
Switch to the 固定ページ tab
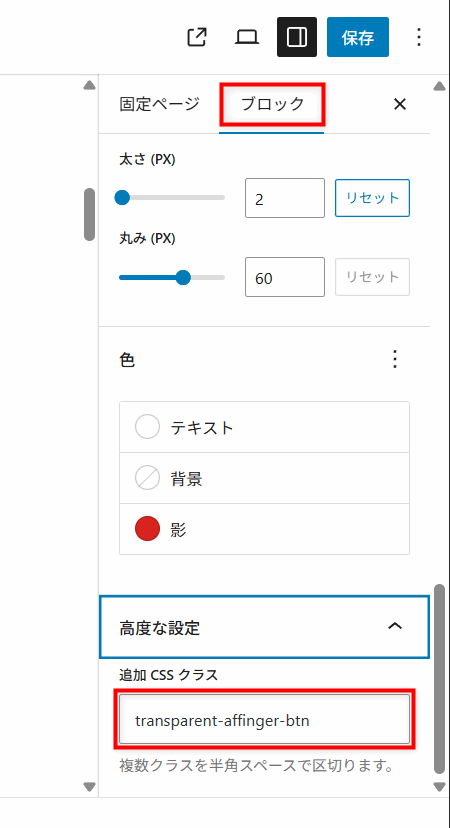click(x=160, y=104)
